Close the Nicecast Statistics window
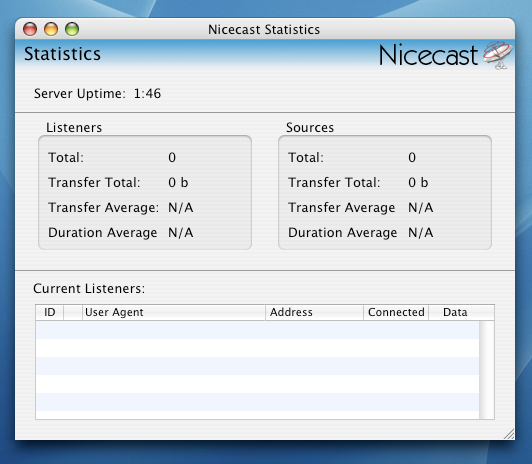 click(x=30, y=29)
